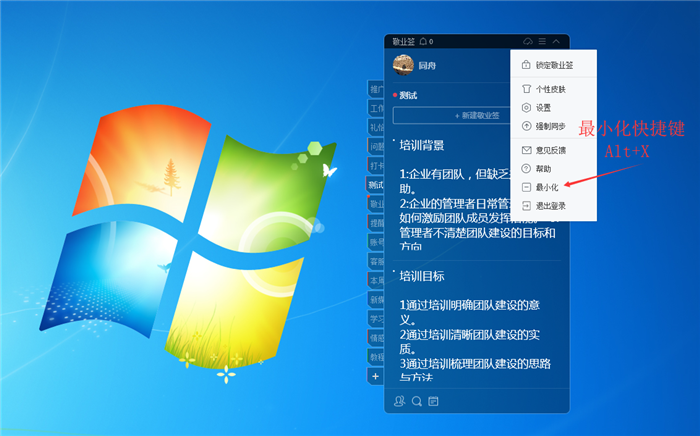Click the lock icon beside 锁定敬业签
The height and width of the screenshot is (436, 700).
tap(526, 65)
